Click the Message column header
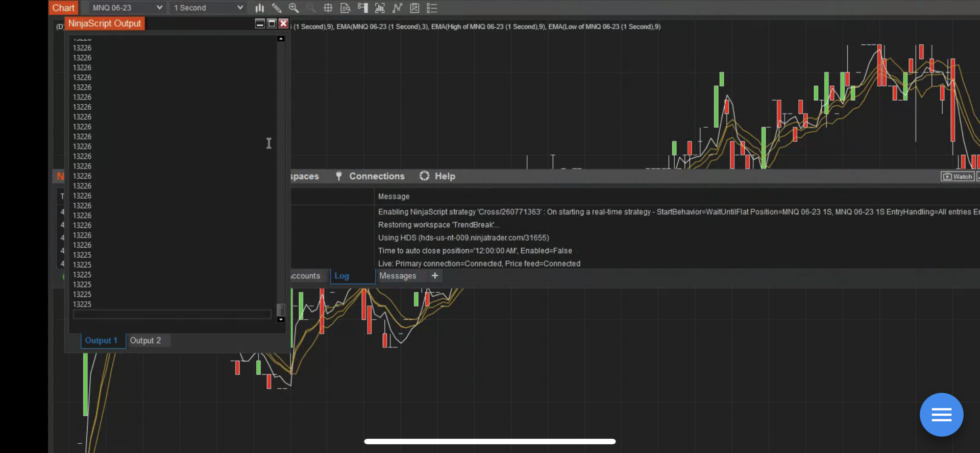 coord(394,197)
